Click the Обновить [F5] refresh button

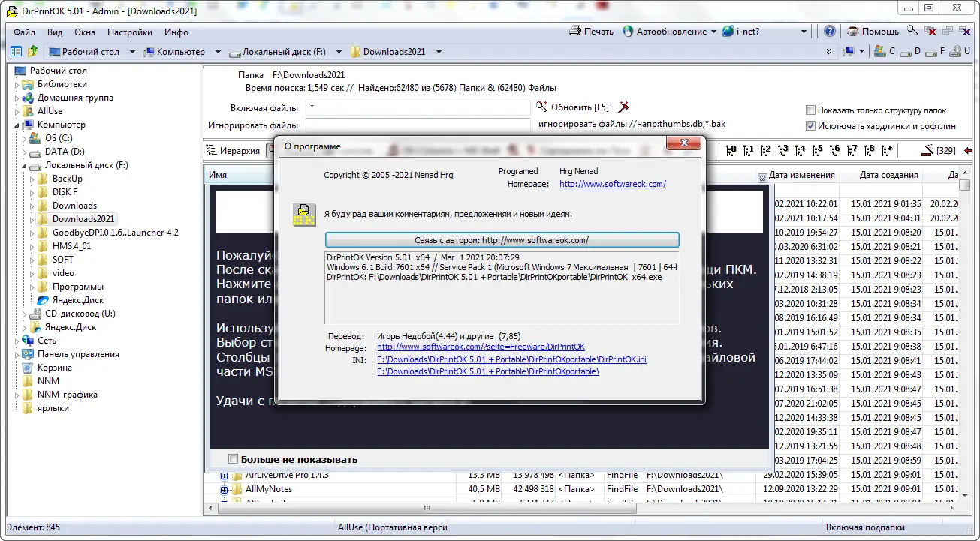click(573, 107)
